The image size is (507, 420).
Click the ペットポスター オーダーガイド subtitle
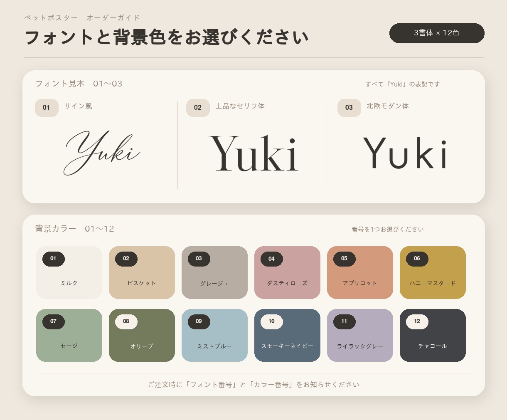point(82,17)
